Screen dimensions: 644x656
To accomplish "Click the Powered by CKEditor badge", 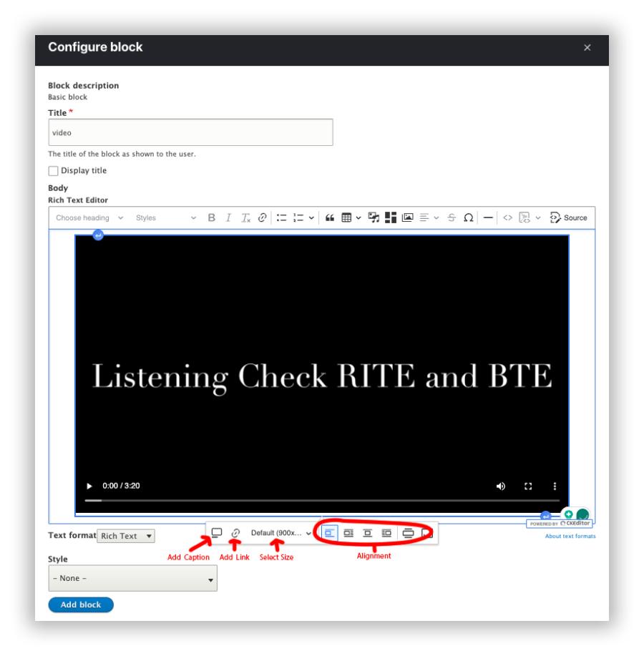I will click(x=560, y=524).
